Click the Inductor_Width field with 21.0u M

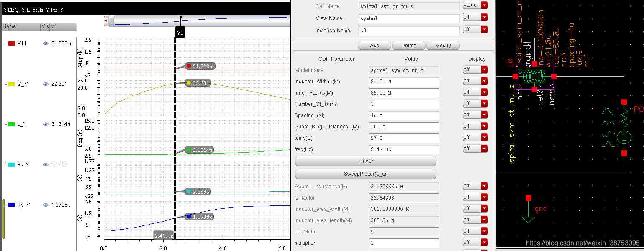point(404,82)
